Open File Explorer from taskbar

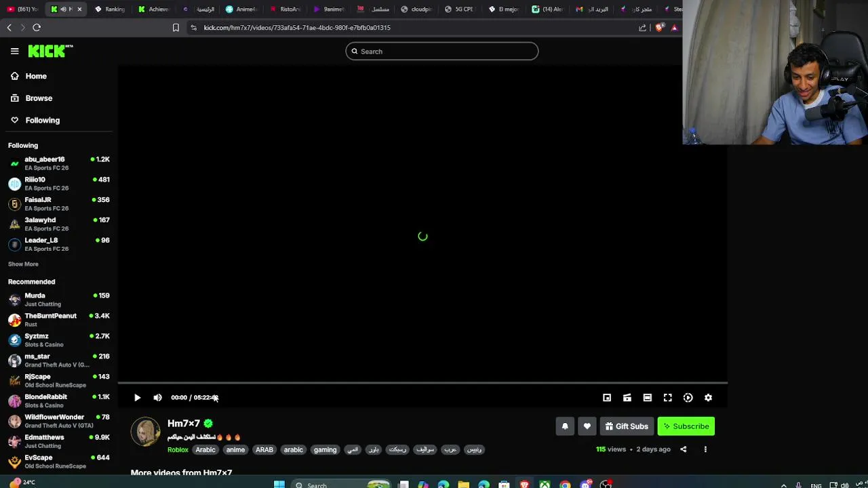coord(463,485)
